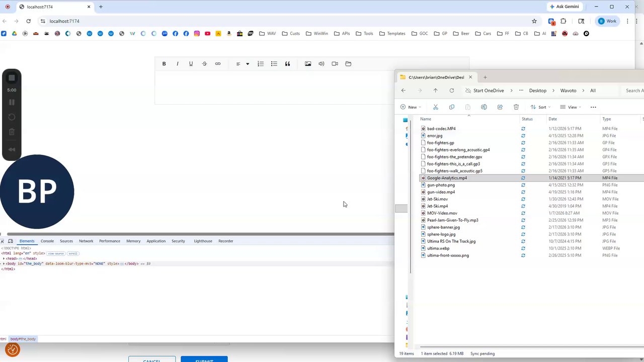
Task: Toggle italic formatting in the editor toolbar
Action: click(x=177, y=64)
